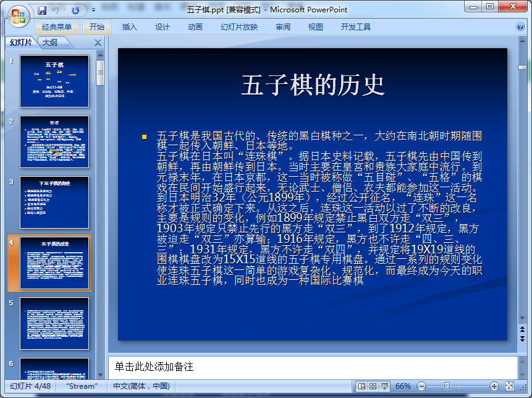Image resolution: width=532 pixels, height=398 pixels.
Task: Open the 设计 ribbon tab
Action: click(x=162, y=27)
